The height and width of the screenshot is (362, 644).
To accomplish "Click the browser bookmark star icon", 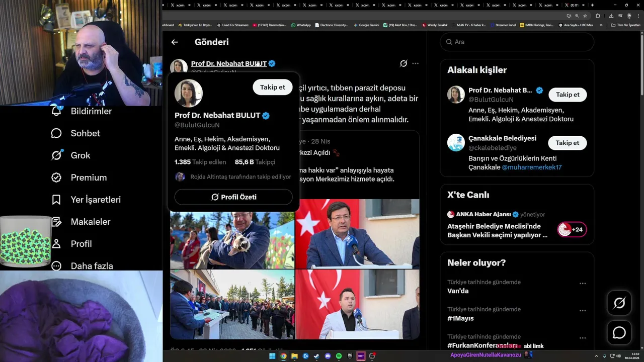I will (x=585, y=16).
